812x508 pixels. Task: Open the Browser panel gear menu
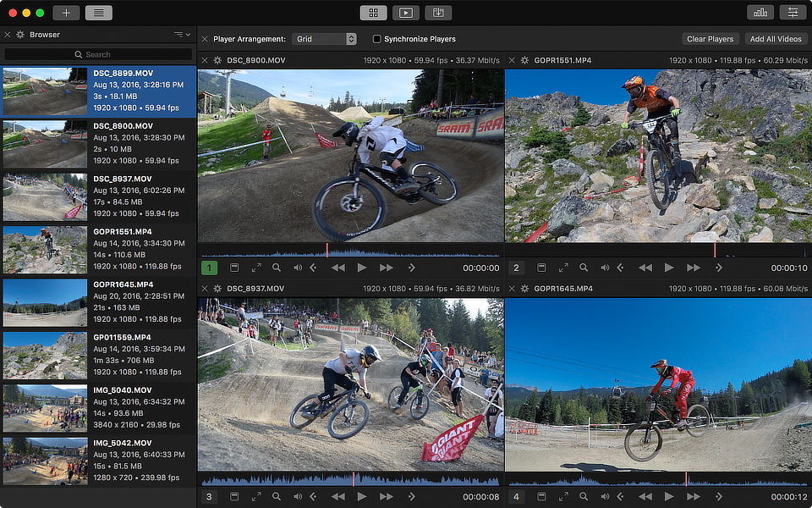(x=20, y=35)
